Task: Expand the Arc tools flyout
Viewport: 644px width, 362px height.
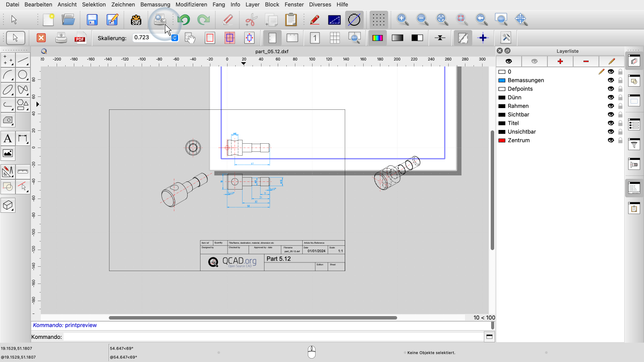Action: tap(8, 75)
